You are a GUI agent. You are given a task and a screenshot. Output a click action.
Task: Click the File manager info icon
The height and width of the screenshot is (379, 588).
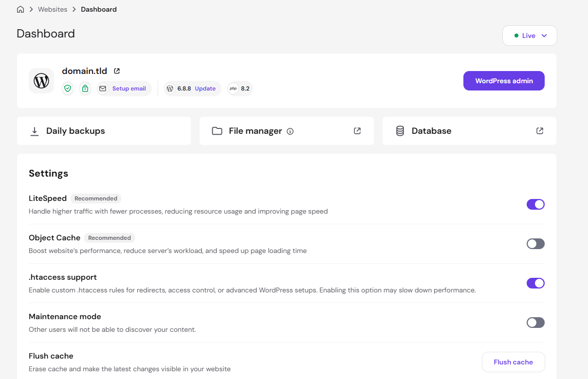pyautogui.click(x=290, y=131)
